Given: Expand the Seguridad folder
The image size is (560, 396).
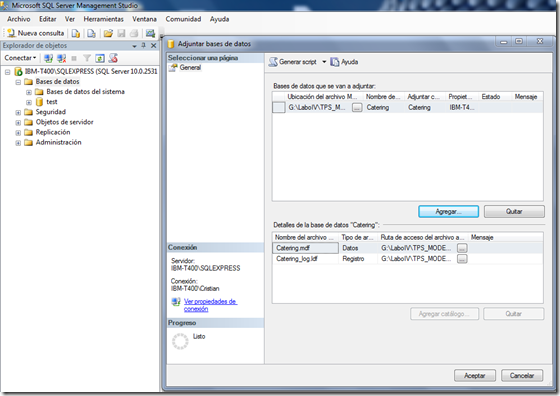Looking at the screenshot, I should pos(18,112).
